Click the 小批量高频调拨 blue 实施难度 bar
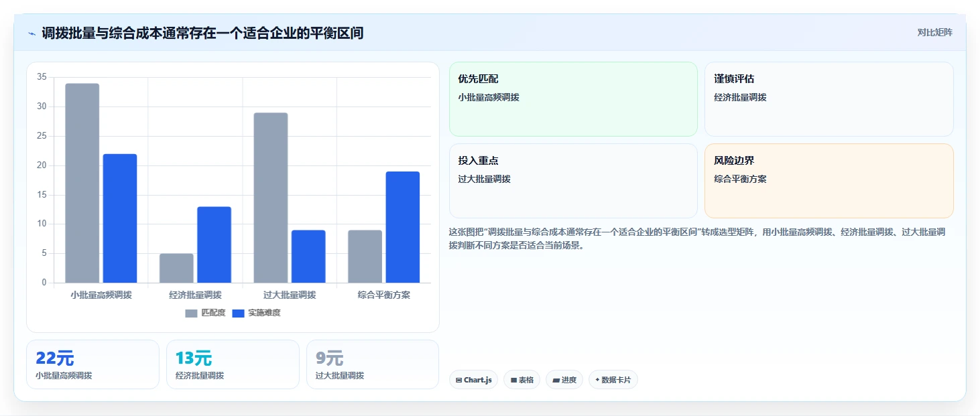The image size is (980, 416). (x=120, y=218)
